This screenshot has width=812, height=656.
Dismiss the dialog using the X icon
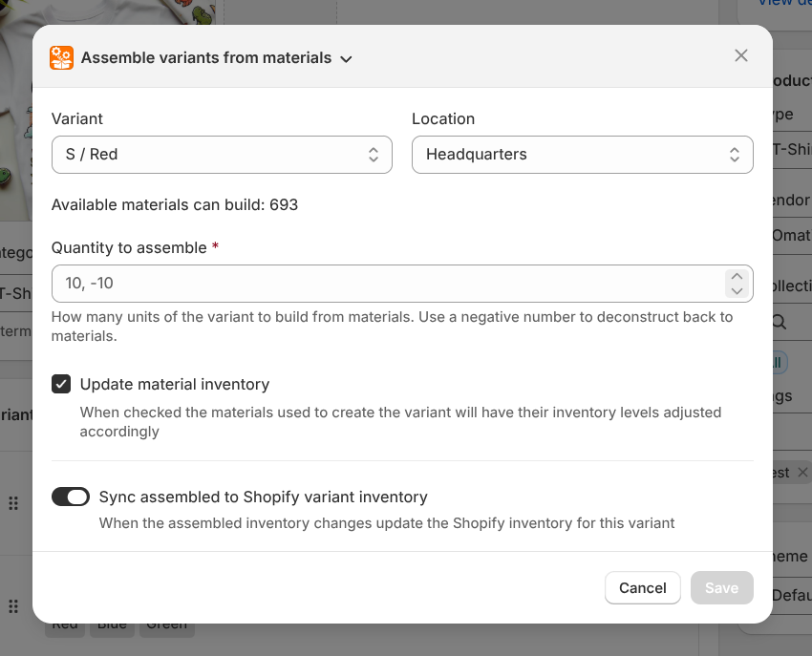click(x=741, y=55)
